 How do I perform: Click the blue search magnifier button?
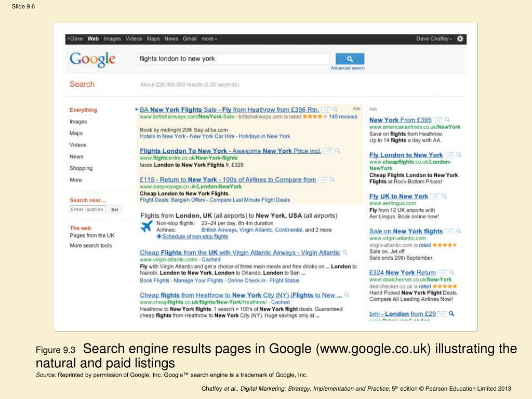[x=350, y=59]
